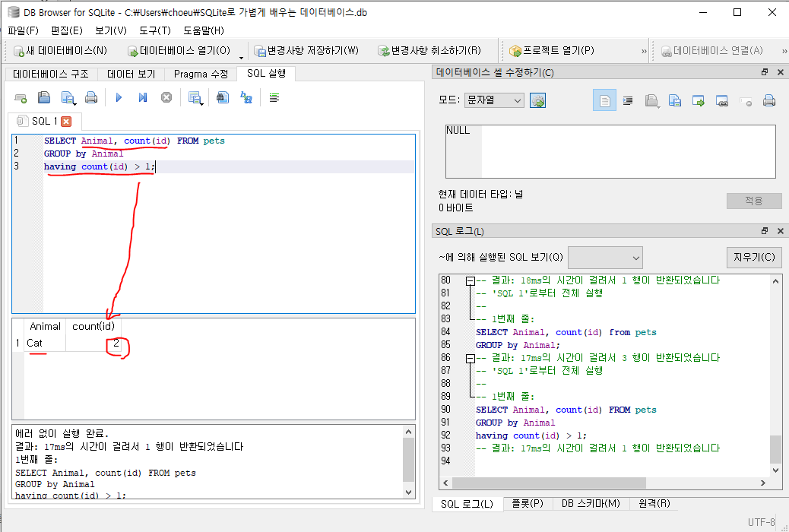Open the 도움말(H) menu
The width and height of the screenshot is (789, 532).
tap(203, 30)
